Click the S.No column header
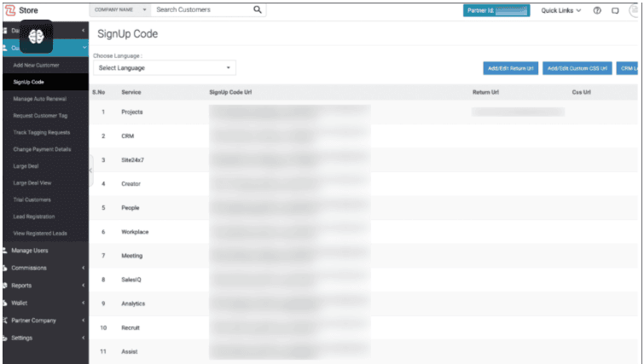 coord(99,92)
